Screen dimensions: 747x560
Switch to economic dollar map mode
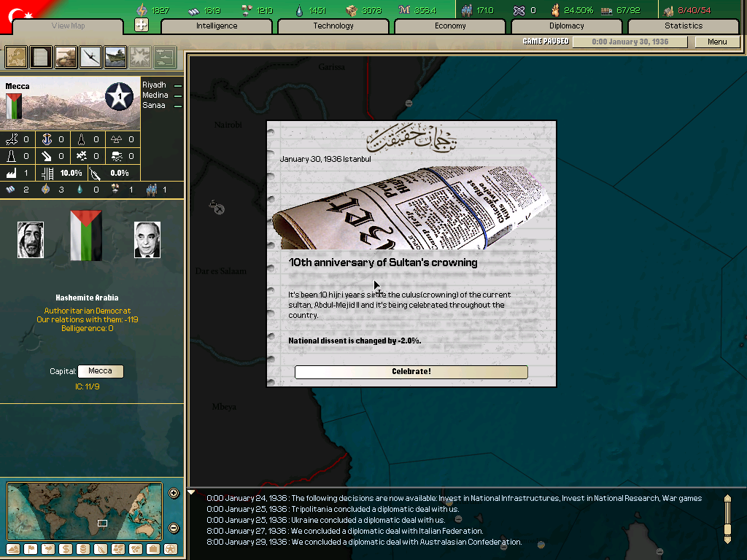(x=66, y=549)
